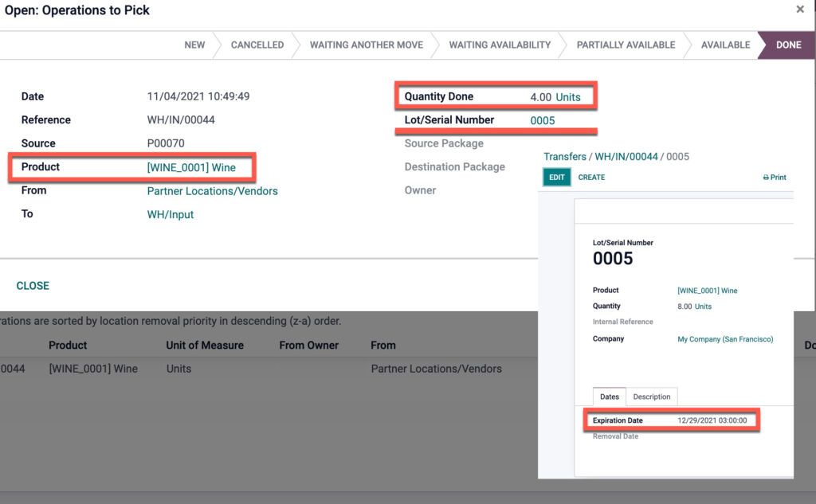Open Units link beside 8.00 quantity
Image resolution: width=816 pixels, height=504 pixels.
coord(703,307)
